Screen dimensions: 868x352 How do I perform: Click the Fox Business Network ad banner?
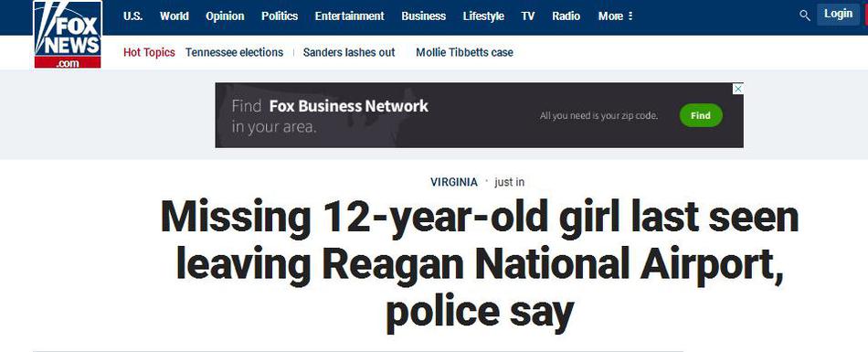pyautogui.click(x=479, y=115)
